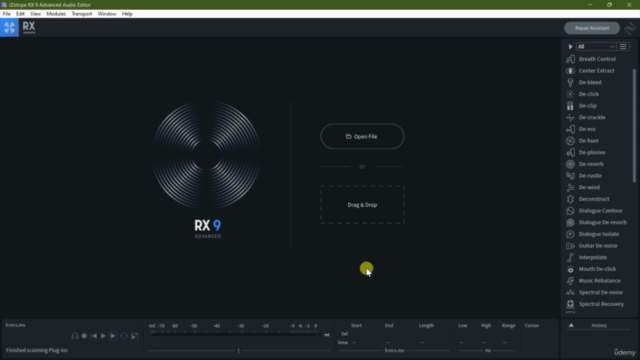Open the Transport menu
The height and width of the screenshot is (360, 640).
click(82, 14)
